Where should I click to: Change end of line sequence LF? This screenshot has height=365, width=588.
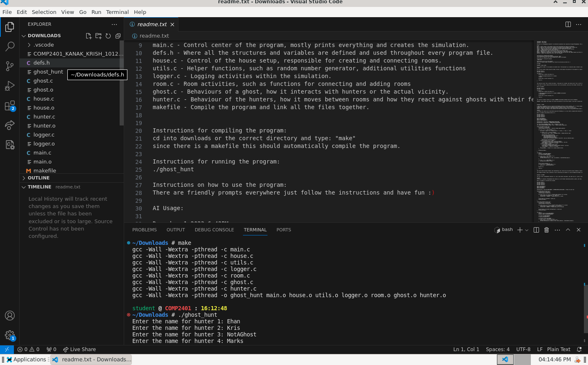[x=540, y=349]
